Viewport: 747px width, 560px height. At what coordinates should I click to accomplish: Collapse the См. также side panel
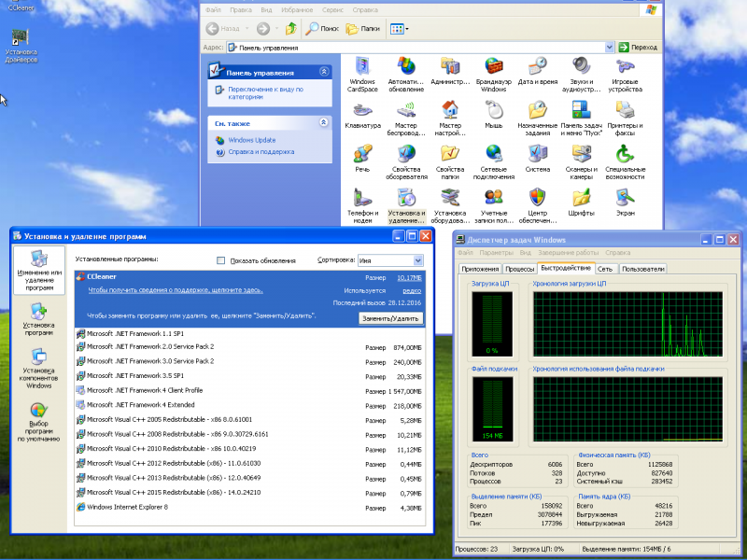(x=324, y=122)
